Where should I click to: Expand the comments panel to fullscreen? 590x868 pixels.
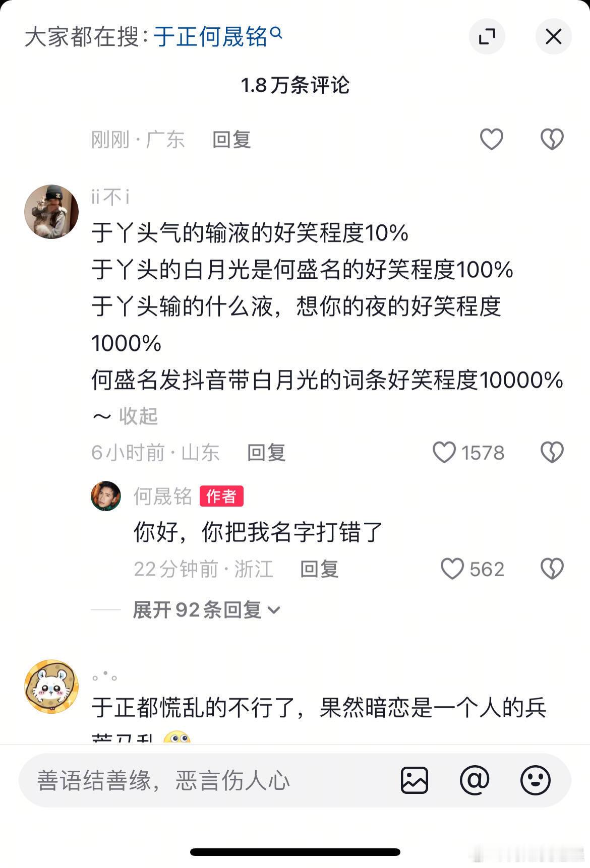[487, 36]
